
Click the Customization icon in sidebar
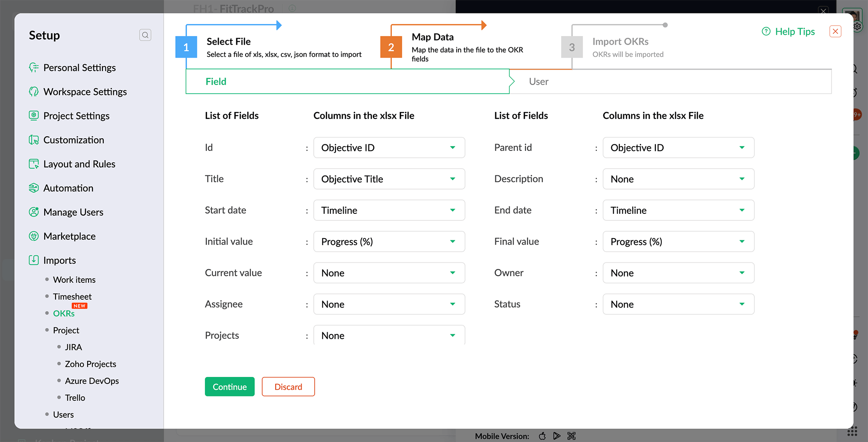(34, 140)
